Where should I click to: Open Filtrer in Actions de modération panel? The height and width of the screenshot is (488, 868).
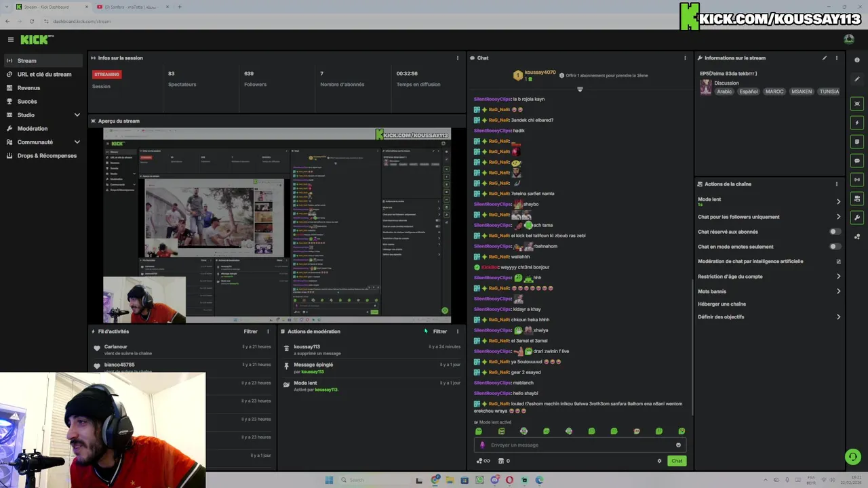click(440, 331)
